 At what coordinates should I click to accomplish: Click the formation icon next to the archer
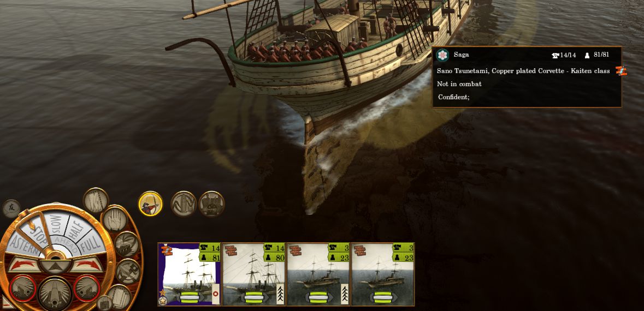coord(184,204)
